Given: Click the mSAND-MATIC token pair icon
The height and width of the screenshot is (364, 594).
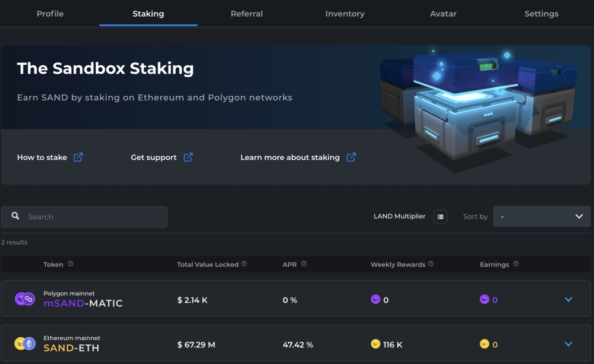Looking at the screenshot, I should pyautogui.click(x=25, y=299).
